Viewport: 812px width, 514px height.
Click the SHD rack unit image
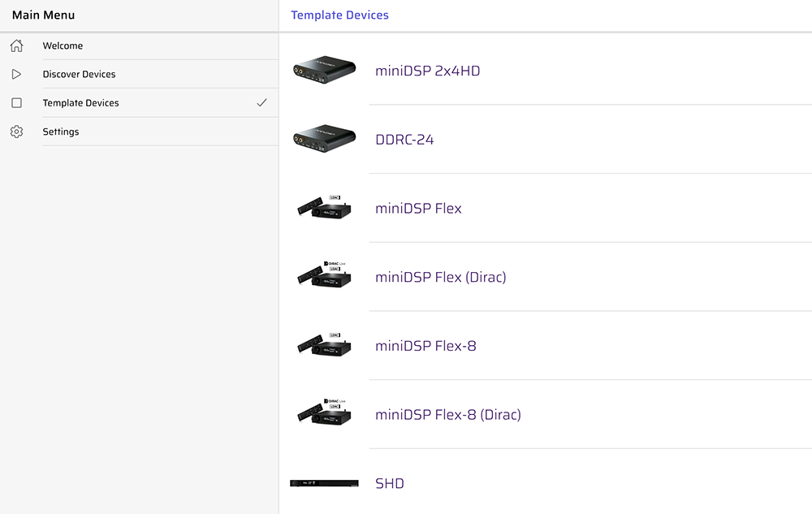coord(324,483)
